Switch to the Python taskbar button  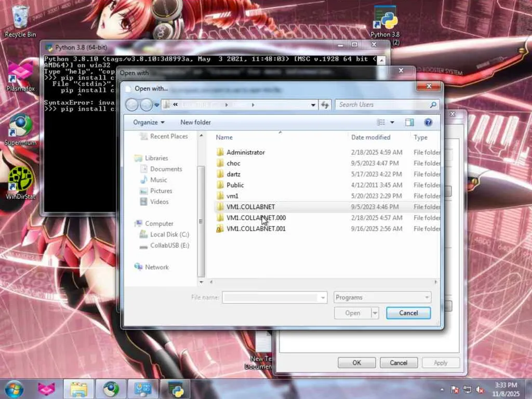coord(176,389)
